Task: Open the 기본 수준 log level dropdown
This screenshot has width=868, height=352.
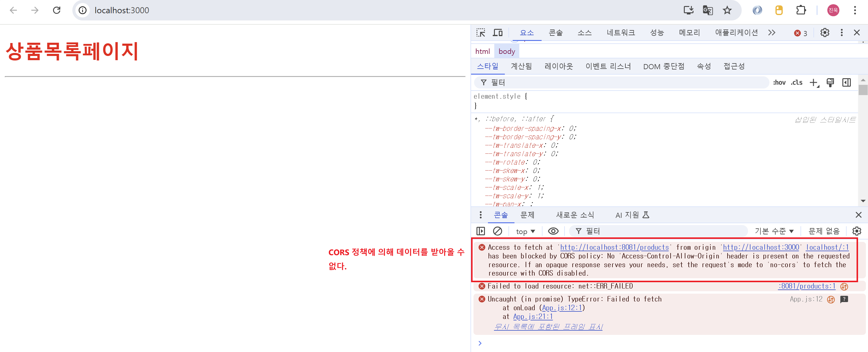Action: [774, 231]
